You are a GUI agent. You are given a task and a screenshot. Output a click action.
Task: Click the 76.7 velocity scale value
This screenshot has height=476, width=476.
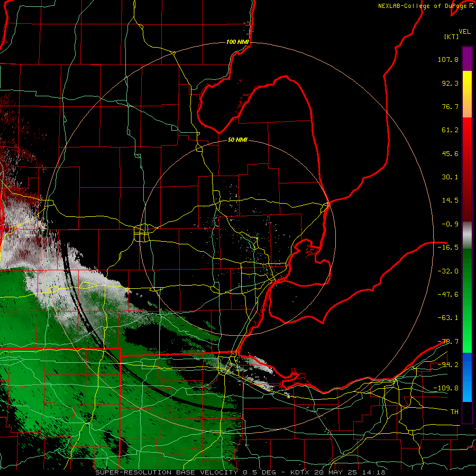tap(450, 106)
